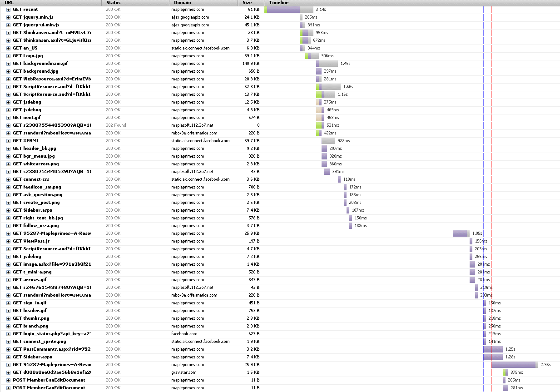Click the Timeline column header
The height and width of the screenshot is (392, 560).
pyautogui.click(x=278, y=3)
